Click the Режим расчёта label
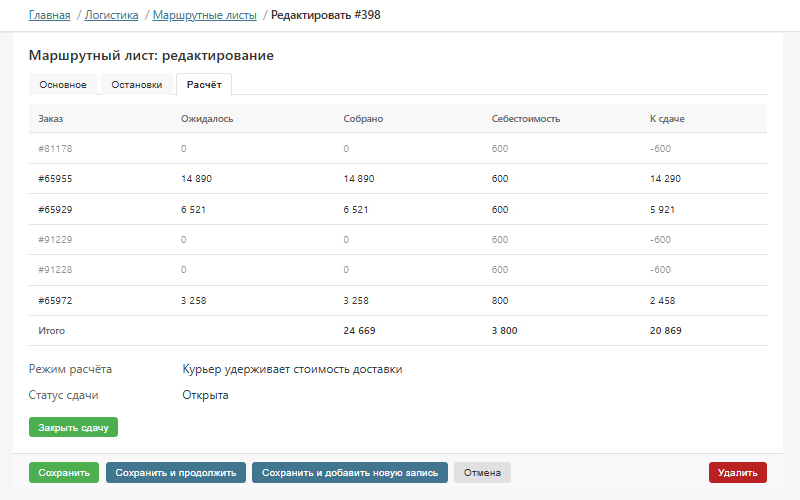The height and width of the screenshot is (500, 800). (70, 369)
